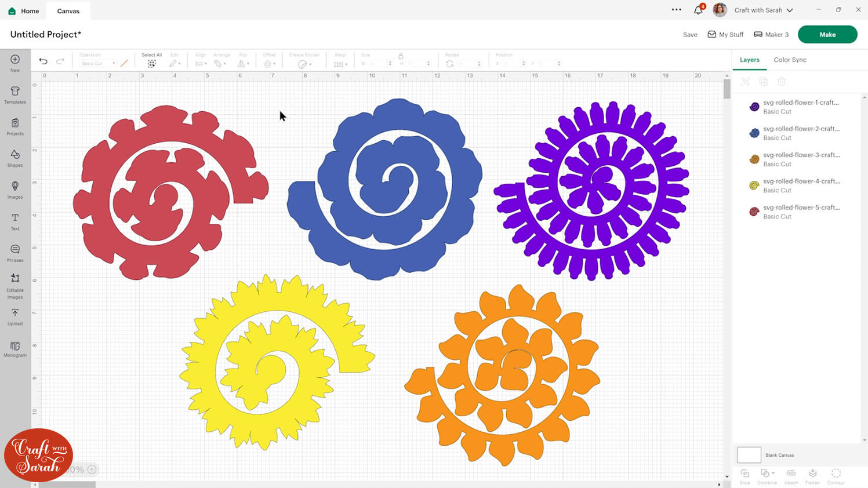Click the Cricut home logo icon
The width and height of the screenshot is (868, 488).
pos(12,11)
